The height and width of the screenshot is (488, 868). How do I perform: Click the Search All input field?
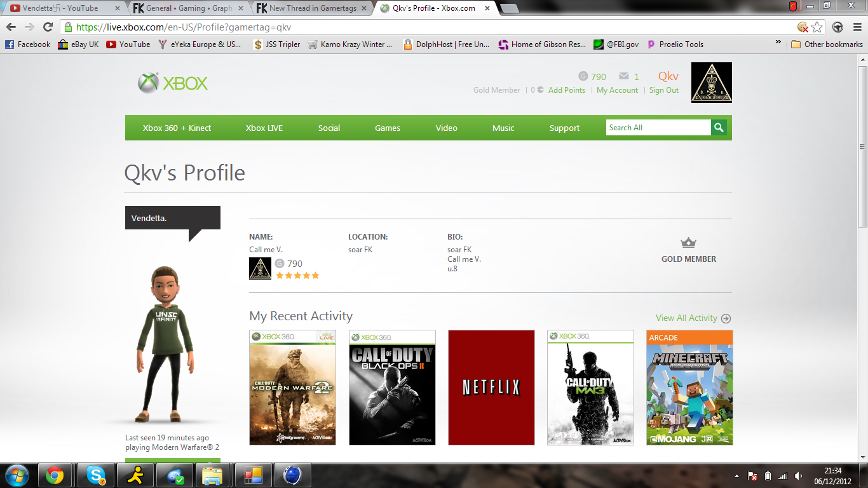point(658,128)
